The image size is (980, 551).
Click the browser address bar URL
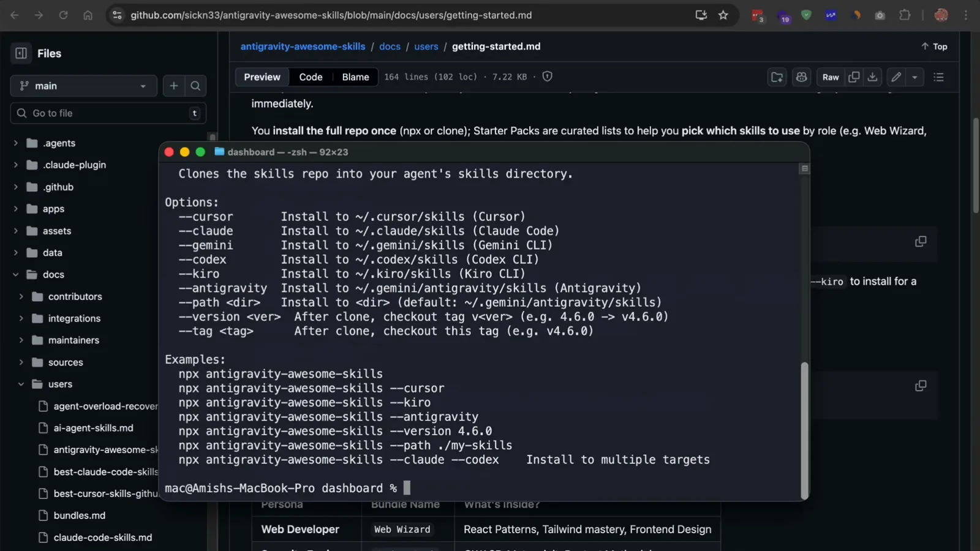tap(331, 15)
